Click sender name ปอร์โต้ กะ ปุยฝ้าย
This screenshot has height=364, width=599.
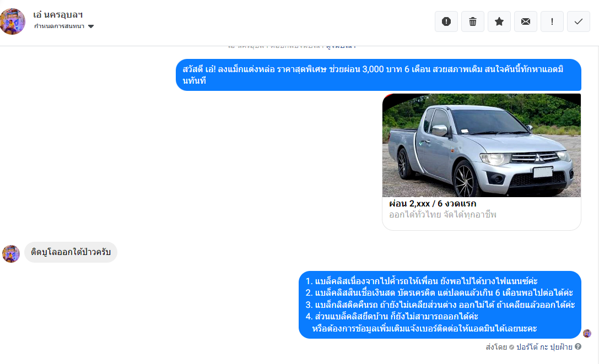[544, 347]
